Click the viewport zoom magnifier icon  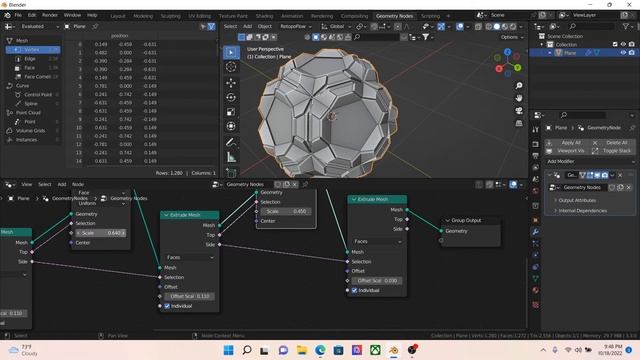tap(519, 86)
